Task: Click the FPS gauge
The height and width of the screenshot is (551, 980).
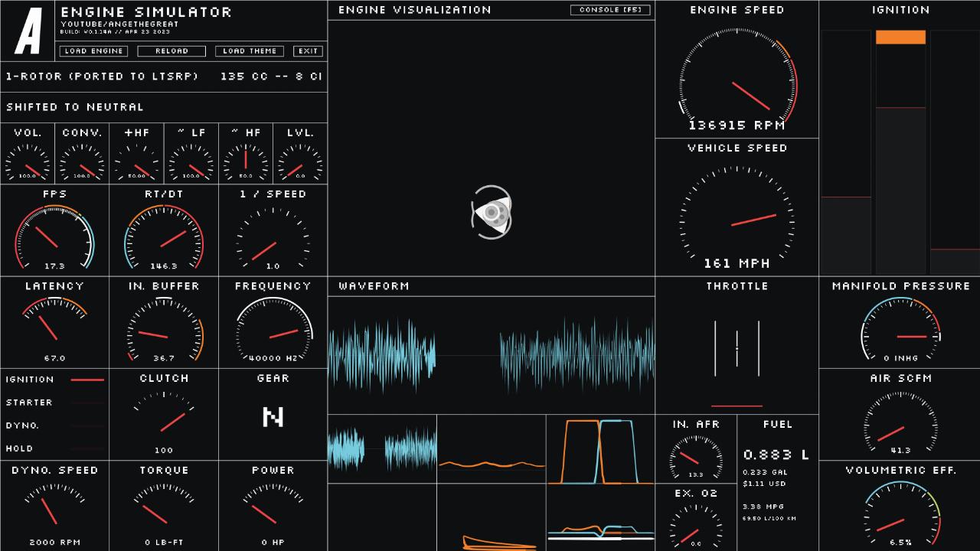Action: coord(54,237)
